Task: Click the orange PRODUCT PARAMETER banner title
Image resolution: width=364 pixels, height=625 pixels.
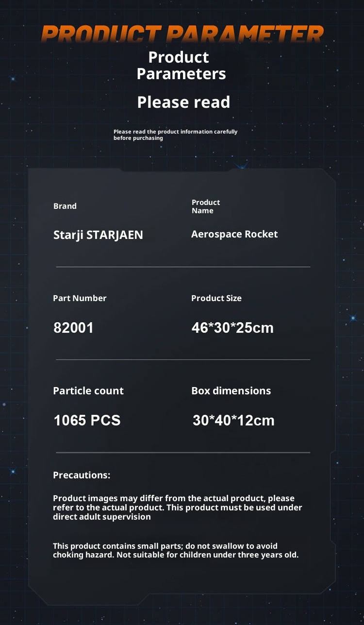Action: (x=182, y=34)
